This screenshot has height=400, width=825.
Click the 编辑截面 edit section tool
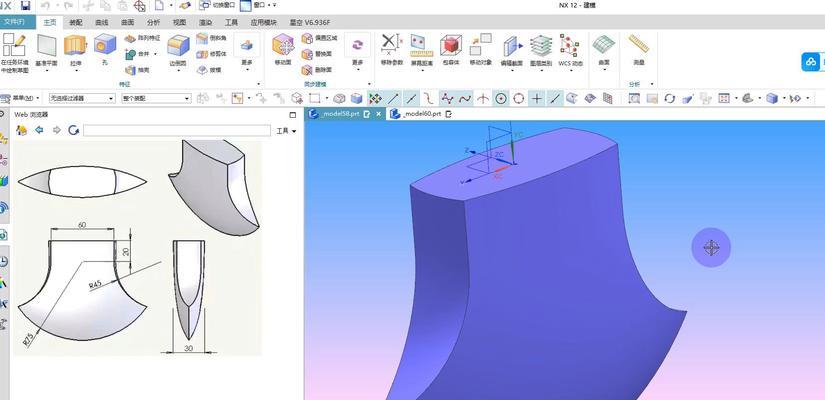pos(511,49)
